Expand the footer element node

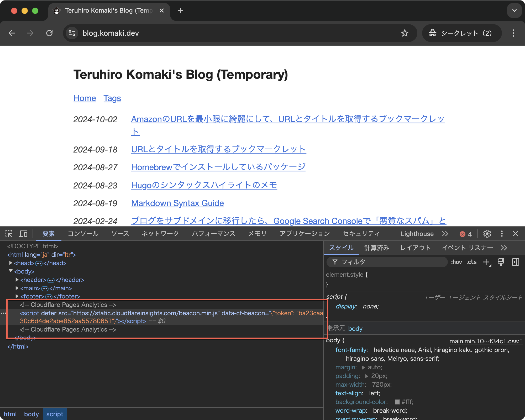(17, 296)
